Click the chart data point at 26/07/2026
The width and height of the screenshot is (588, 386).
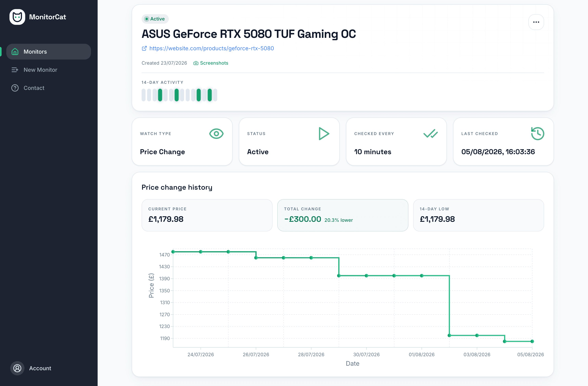[256, 258]
